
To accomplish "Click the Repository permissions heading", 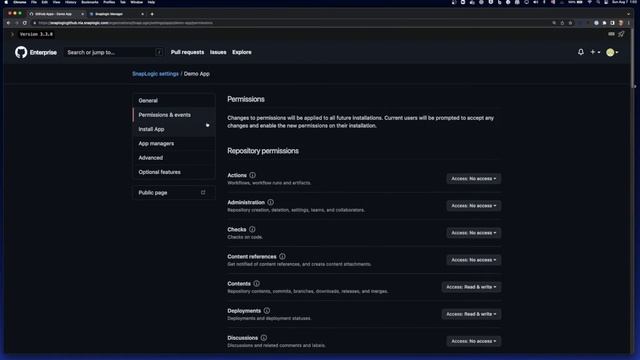I will click(x=263, y=151).
